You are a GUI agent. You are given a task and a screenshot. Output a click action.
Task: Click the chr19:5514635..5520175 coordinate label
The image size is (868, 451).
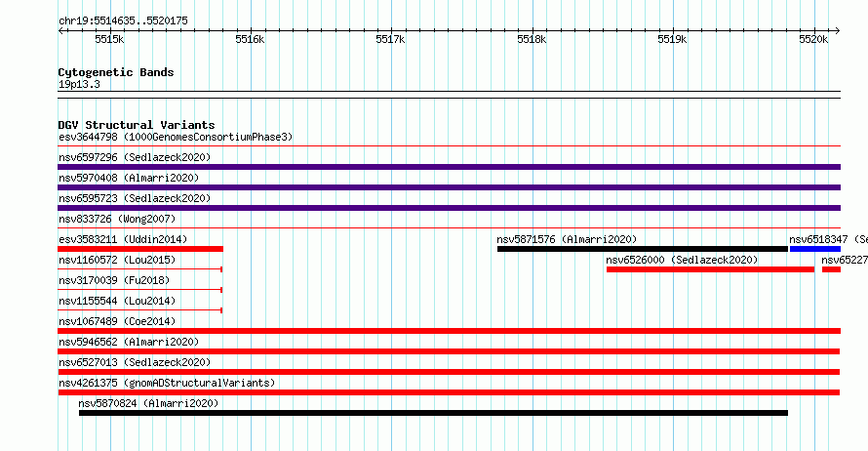123,21
